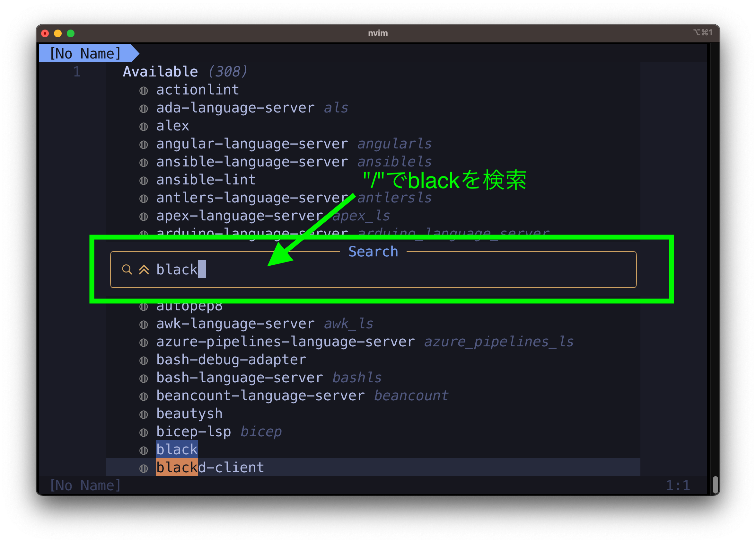This screenshot has height=543, width=756.
Task: Click the bashls alias label
Action: pos(357,378)
